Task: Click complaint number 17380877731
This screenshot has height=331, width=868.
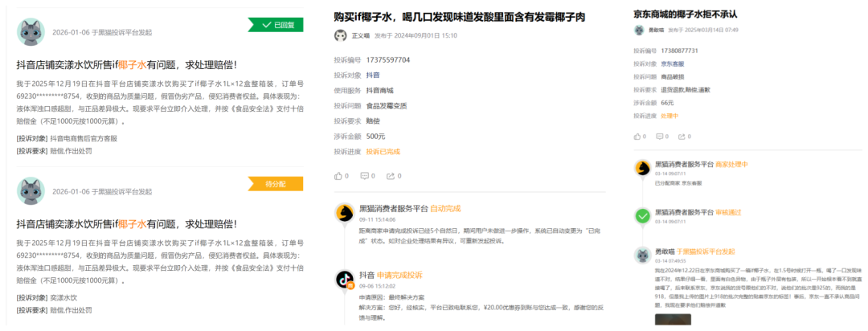Action: (680, 51)
